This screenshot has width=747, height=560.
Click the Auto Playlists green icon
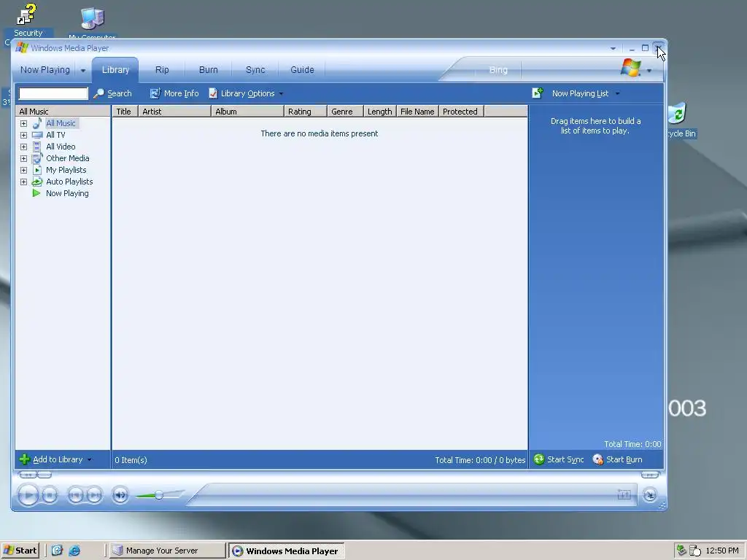[36, 182]
